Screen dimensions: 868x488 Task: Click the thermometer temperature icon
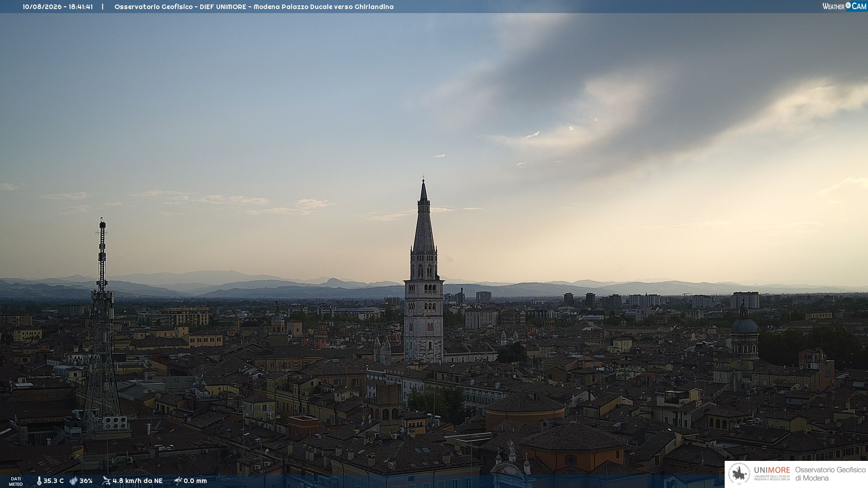click(x=39, y=481)
